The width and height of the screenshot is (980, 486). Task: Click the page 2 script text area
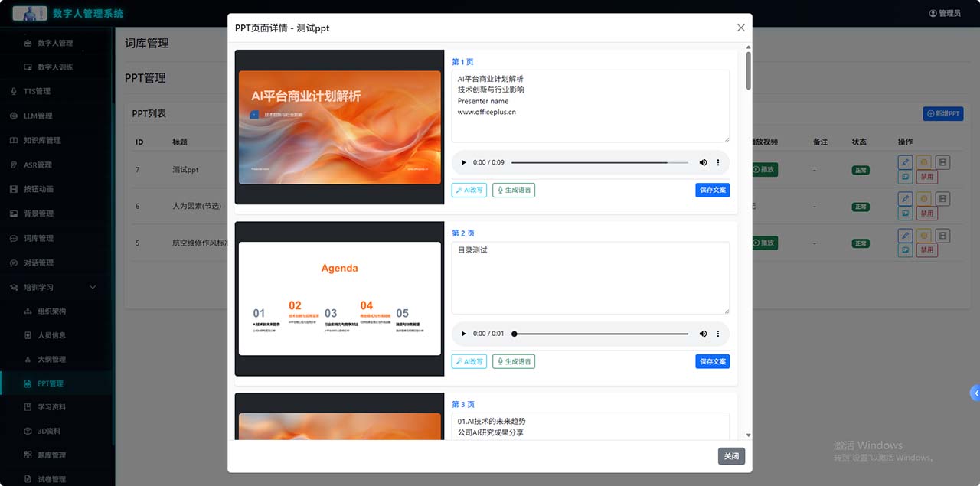[590, 278]
